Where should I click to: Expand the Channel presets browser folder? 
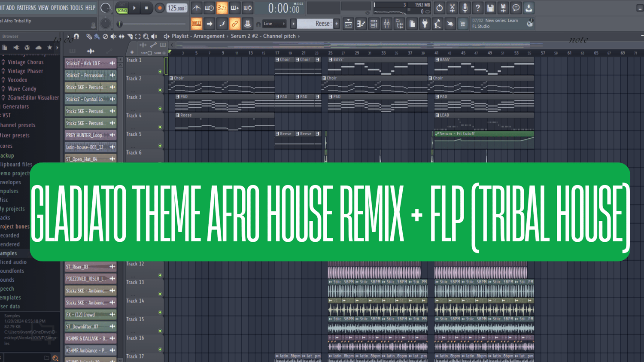pos(18,125)
